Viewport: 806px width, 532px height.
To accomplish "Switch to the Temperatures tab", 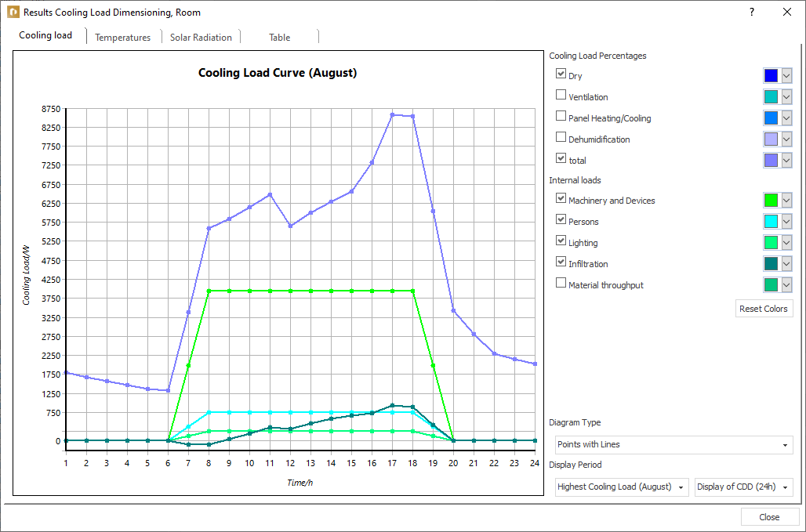I will tap(123, 38).
